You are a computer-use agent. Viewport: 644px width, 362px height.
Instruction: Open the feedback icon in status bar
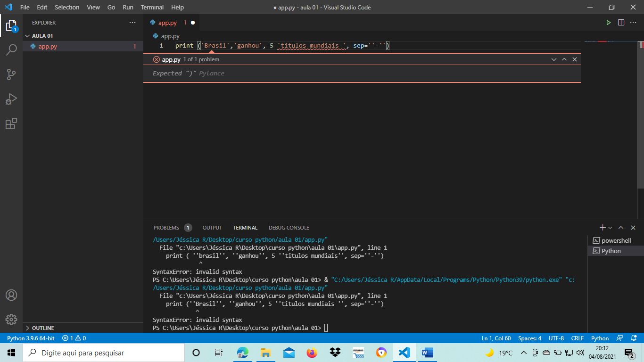pos(620,338)
